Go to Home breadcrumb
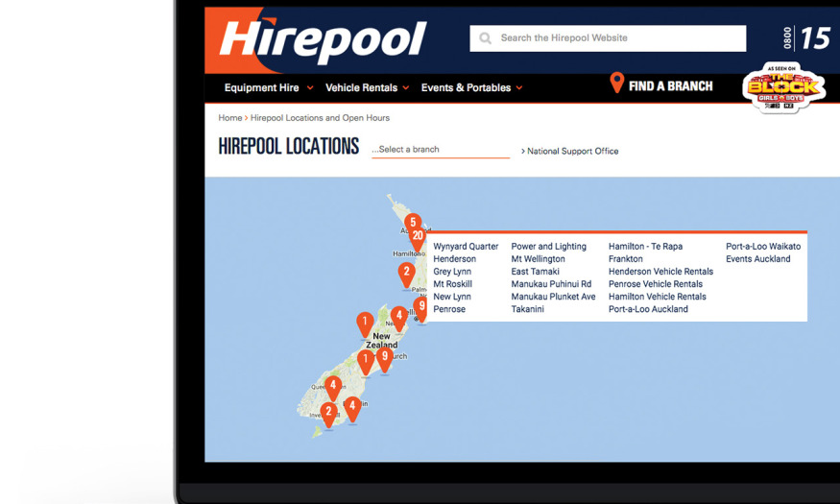840x504 pixels. (230, 118)
